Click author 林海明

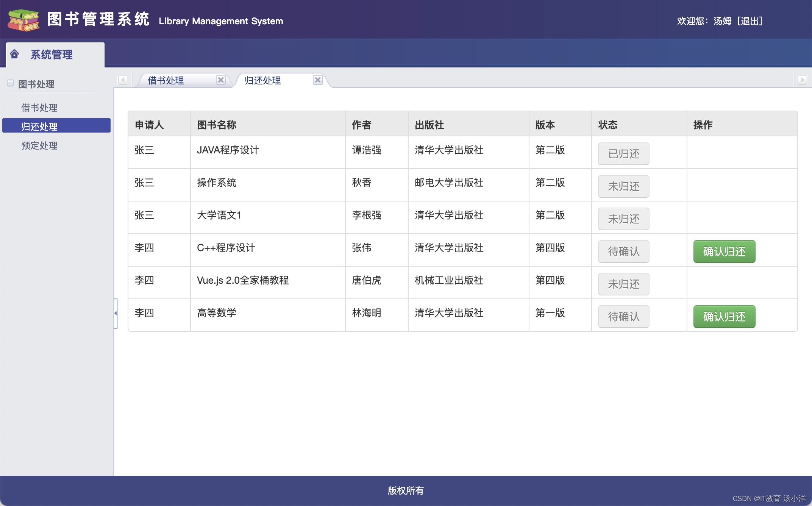367,313
